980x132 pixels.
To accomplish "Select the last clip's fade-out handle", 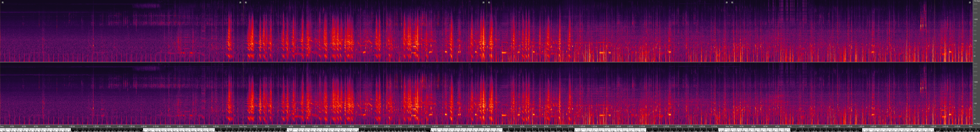I will 970,2.
